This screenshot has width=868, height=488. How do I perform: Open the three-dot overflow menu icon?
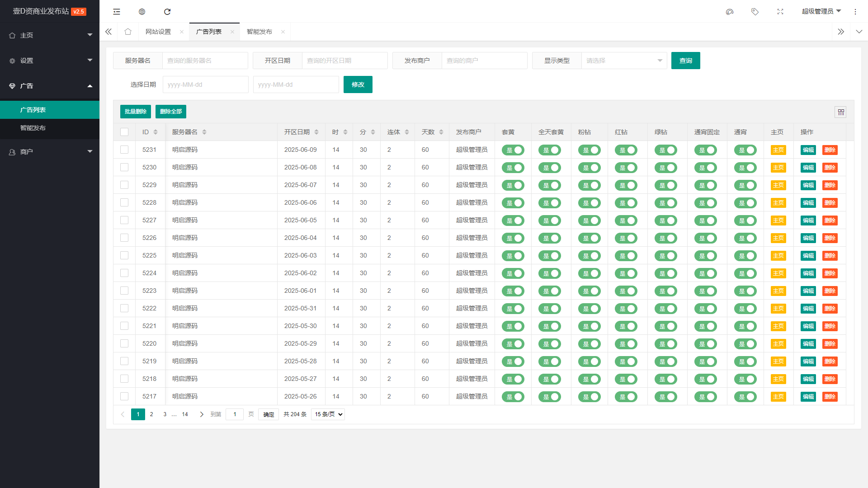[x=855, y=11]
